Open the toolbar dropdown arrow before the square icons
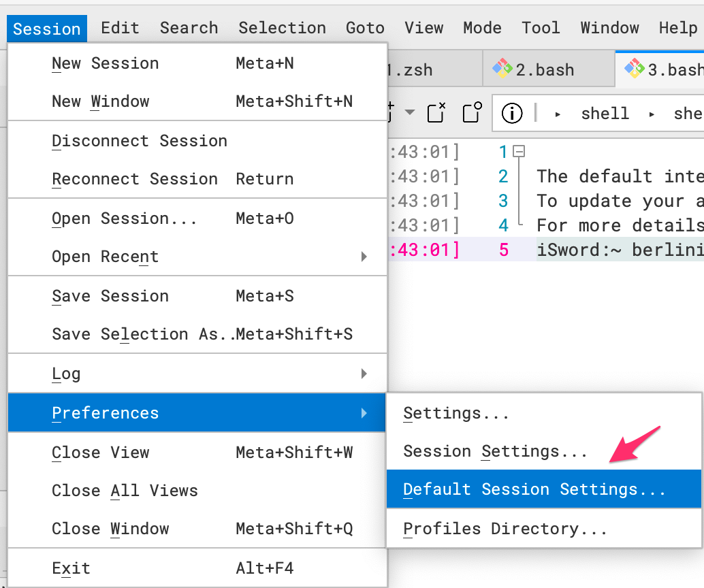This screenshot has width=704, height=588. click(409, 112)
